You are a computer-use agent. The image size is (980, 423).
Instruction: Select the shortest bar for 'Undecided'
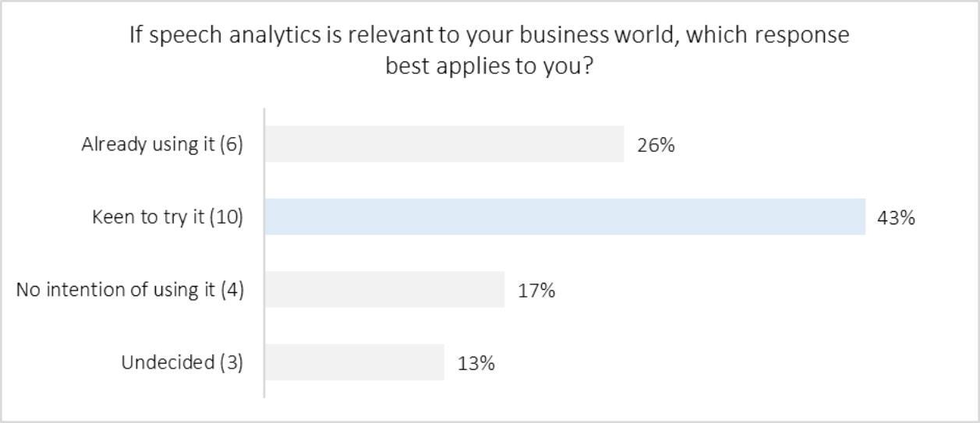(354, 362)
